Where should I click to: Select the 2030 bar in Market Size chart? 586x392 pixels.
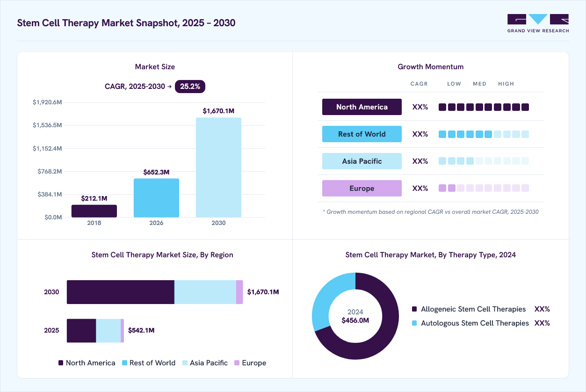218,167
